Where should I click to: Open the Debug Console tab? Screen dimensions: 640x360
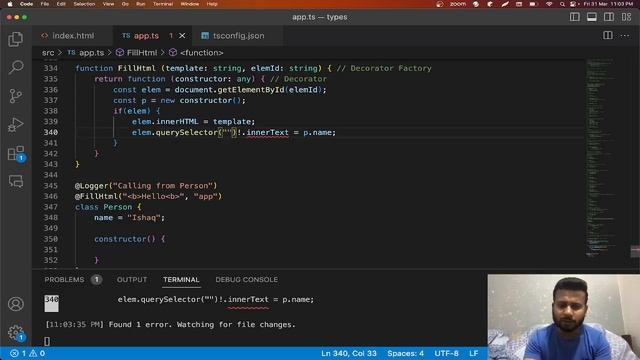tap(247, 280)
